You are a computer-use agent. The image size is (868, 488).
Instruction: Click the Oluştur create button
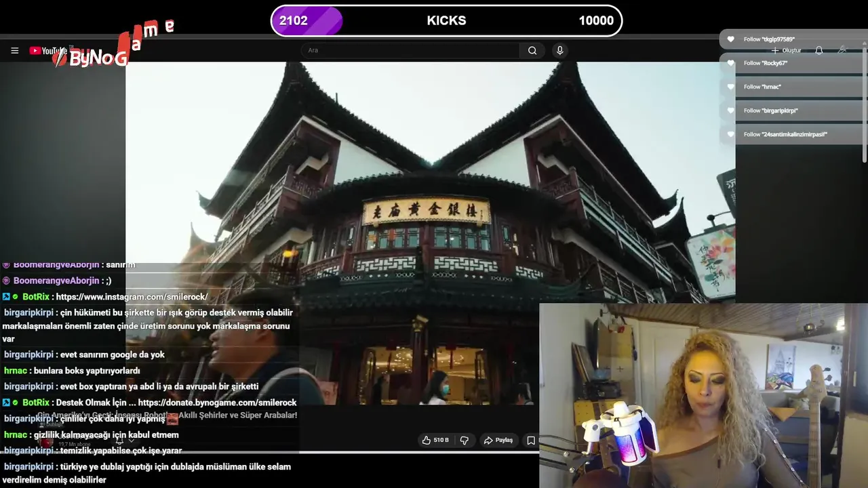tap(787, 50)
